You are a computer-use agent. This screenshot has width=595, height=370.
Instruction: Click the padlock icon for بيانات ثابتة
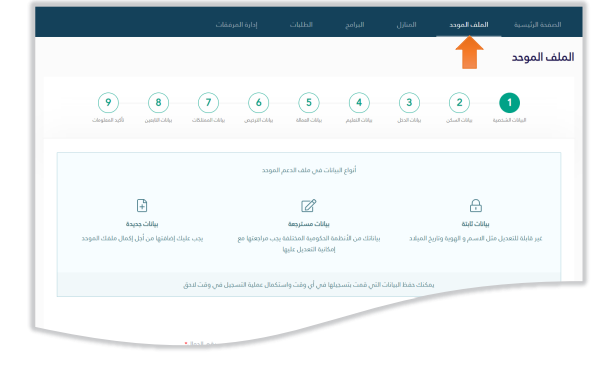click(x=475, y=205)
